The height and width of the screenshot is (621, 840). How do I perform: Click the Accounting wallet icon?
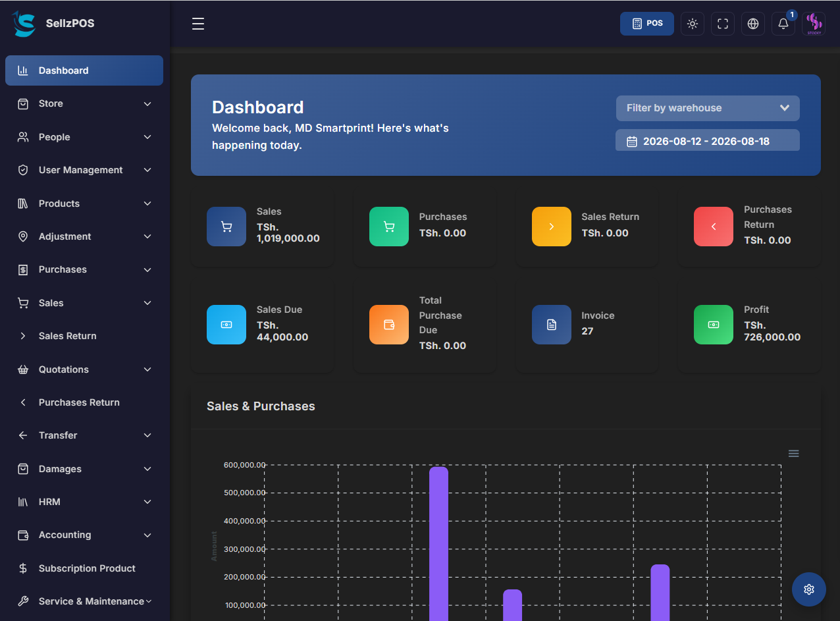[x=23, y=535]
